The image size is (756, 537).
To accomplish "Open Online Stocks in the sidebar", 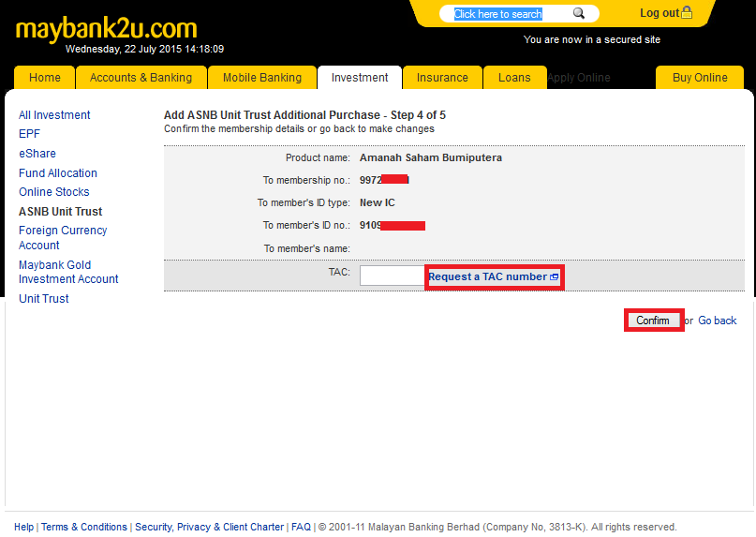I will pos(54,191).
